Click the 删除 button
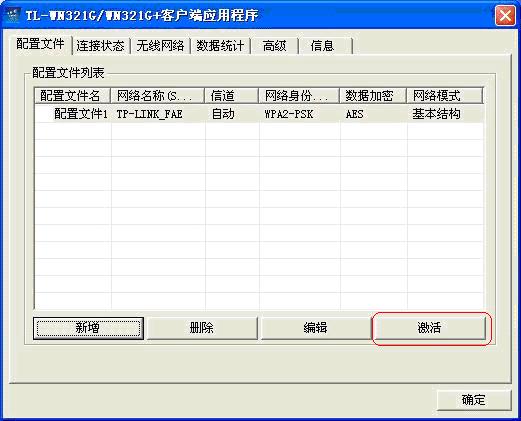 coord(202,328)
